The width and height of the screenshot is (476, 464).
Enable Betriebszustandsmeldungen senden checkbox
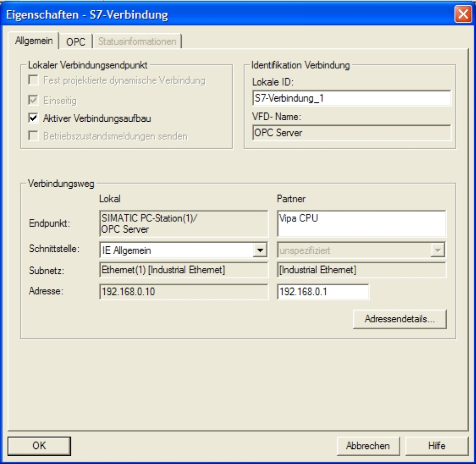pyautogui.click(x=34, y=136)
